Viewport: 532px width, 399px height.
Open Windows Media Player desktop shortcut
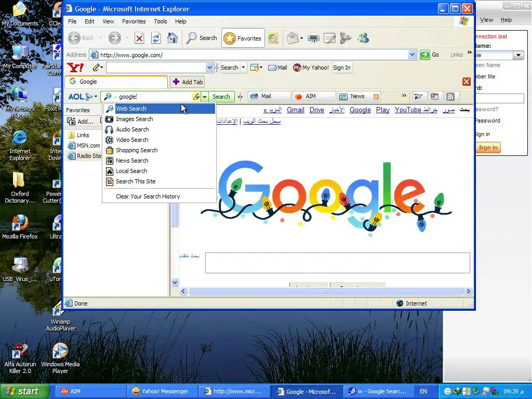pos(60,358)
